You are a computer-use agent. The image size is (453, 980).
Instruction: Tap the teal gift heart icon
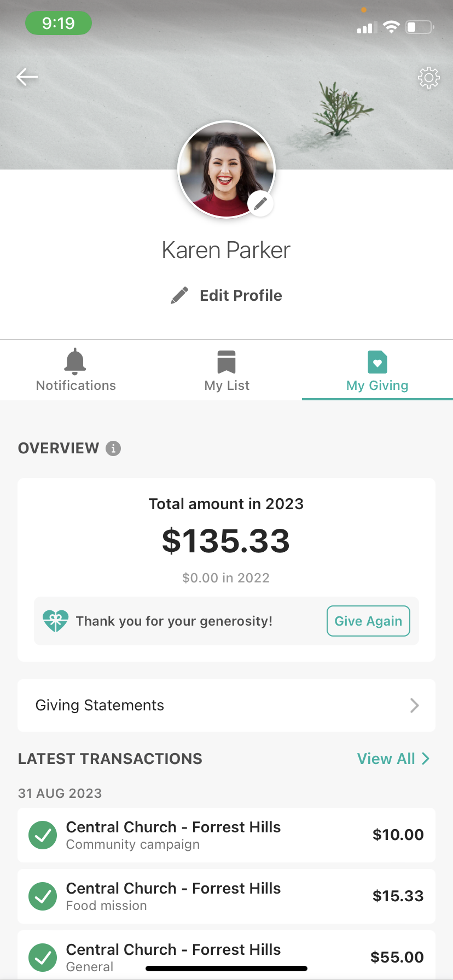[x=55, y=621]
